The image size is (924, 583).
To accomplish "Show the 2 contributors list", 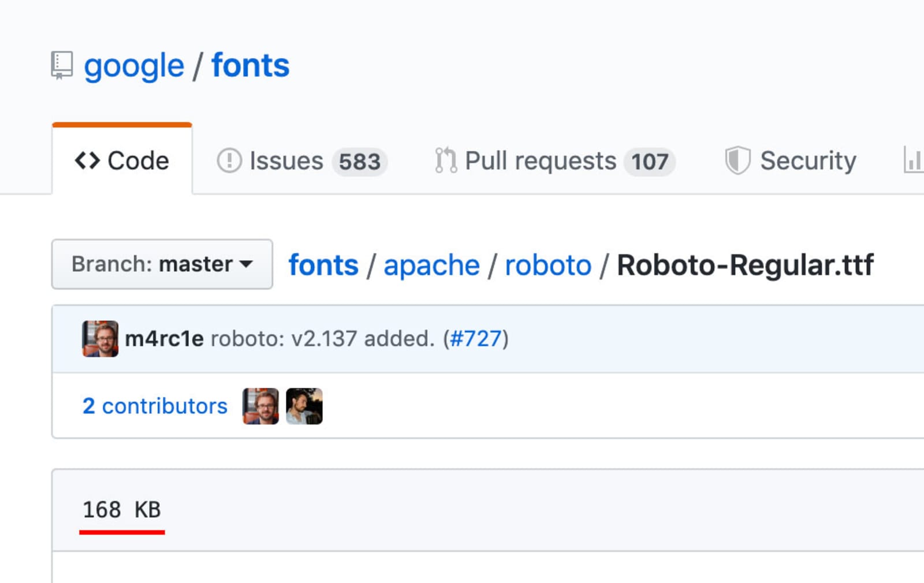I will coord(155,406).
